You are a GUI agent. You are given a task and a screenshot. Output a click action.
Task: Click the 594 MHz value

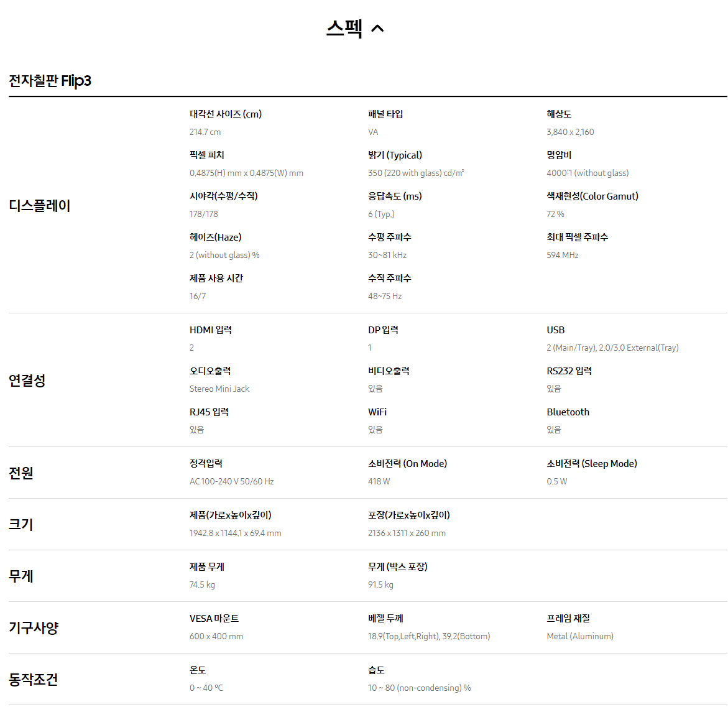click(563, 255)
